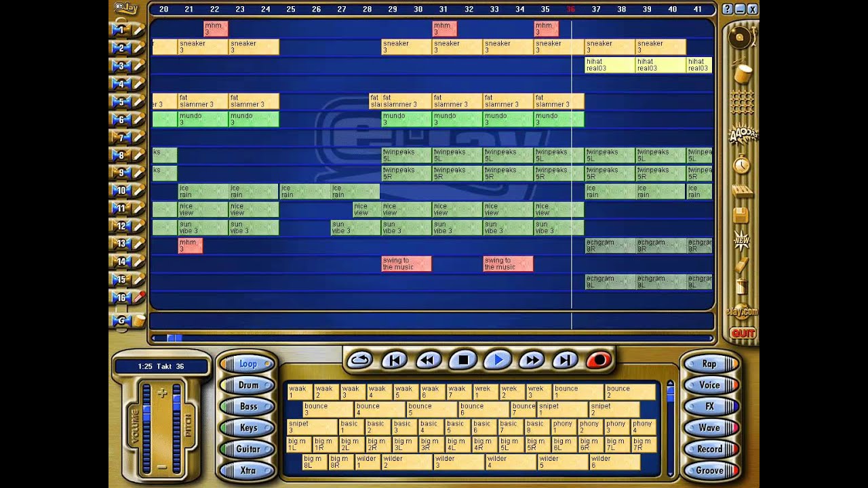Mute track 6 via its number button
This screenshot has width=868, height=488.
point(121,119)
